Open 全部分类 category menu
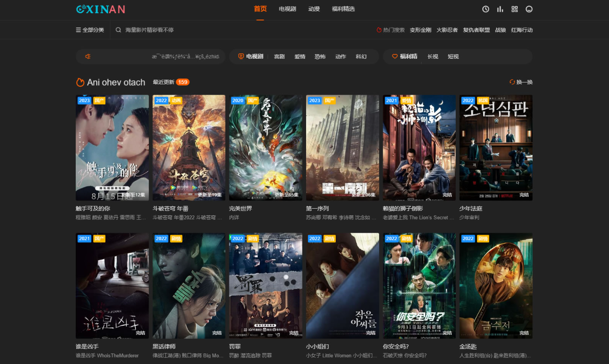Screen dimensions: 609x364 click(x=90, y=30)
